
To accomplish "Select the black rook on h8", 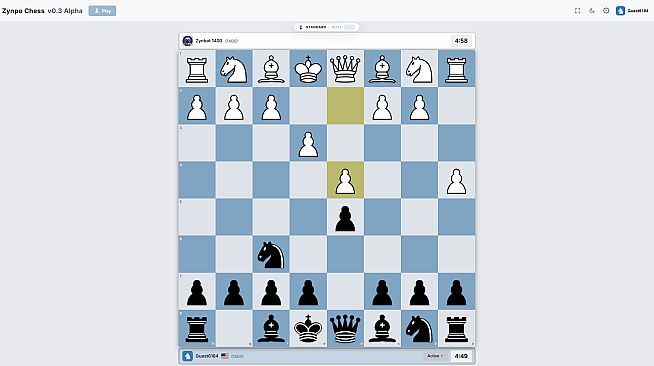I will click(x=197, y=329).
